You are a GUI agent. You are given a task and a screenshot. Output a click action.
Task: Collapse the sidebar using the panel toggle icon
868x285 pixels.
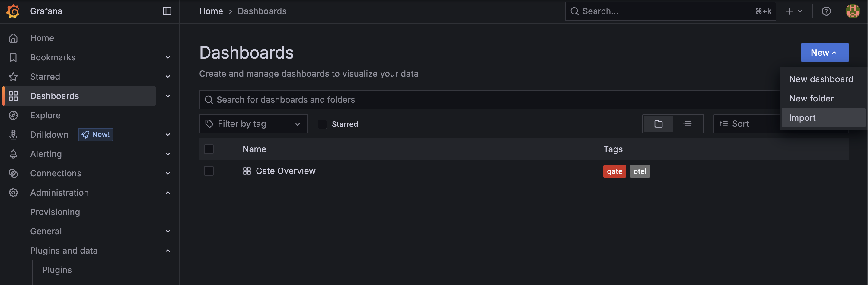click(x=167, y=11)
